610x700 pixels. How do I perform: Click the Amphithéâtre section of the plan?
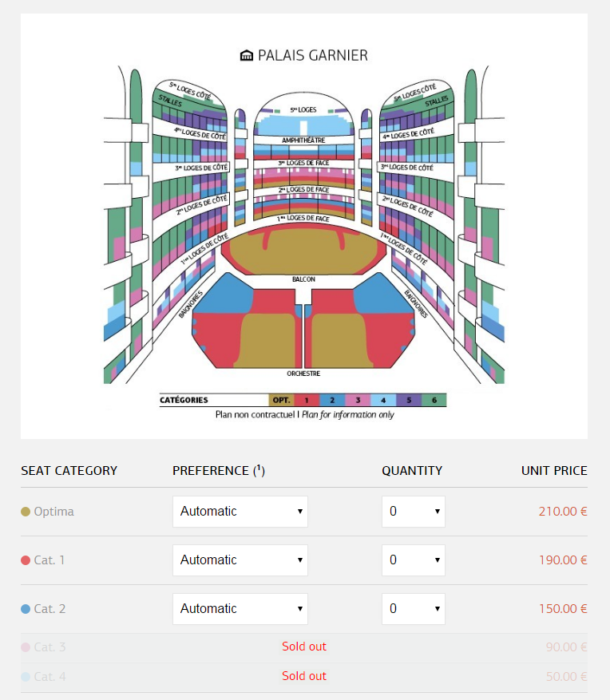pyautogui.click(x=303, y=140)
